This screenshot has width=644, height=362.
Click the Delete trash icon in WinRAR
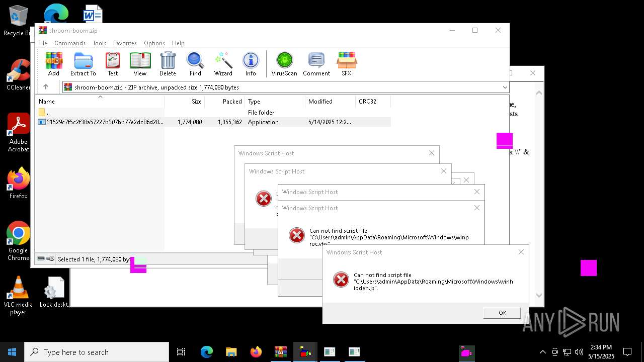point(168,64)
